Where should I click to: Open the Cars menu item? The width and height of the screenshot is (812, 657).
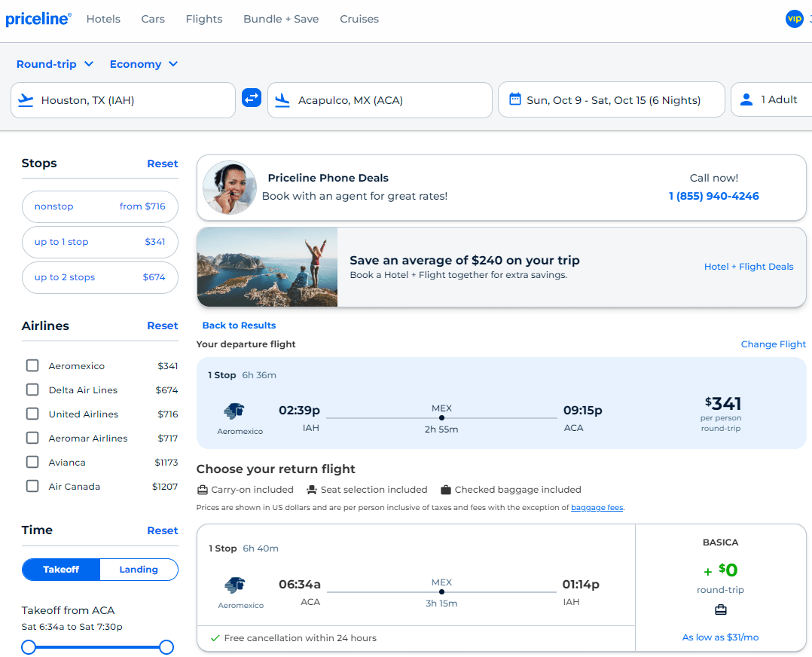click(153, 19)
